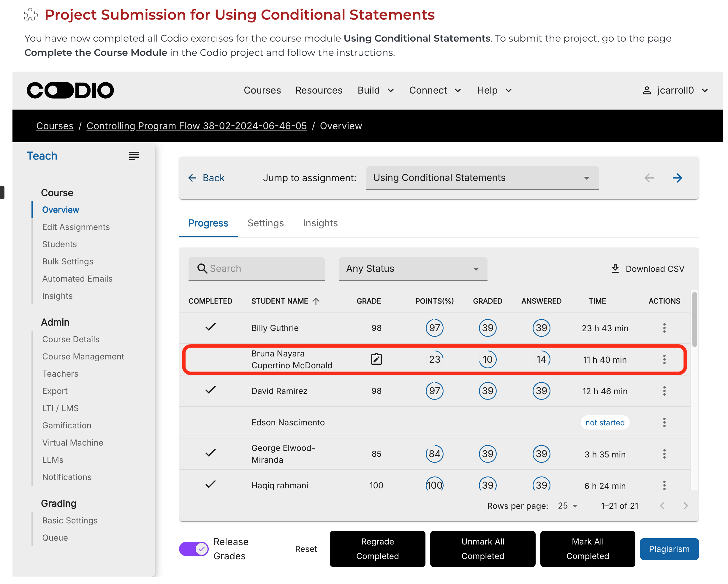Click the Codio logo
The height and width of the screenshot is (584, 728).
pyautogui.click(x=70, y=90)
